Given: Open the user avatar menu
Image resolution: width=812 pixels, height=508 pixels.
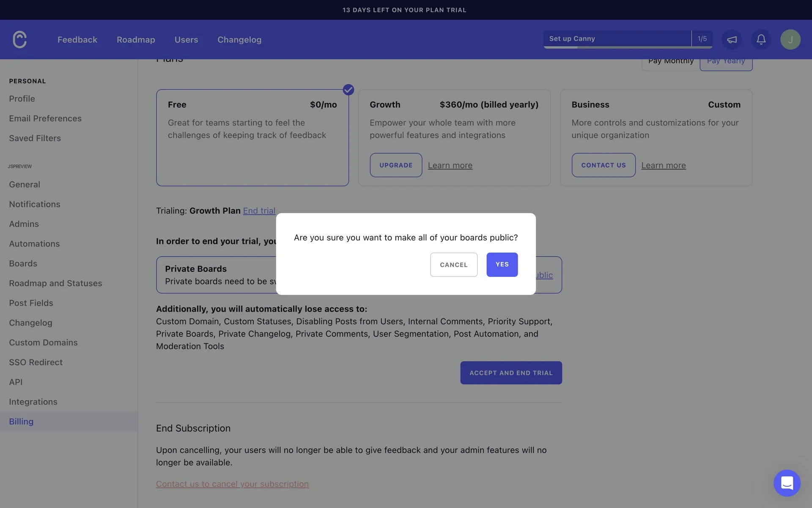Looking at the screenshot, I should (x=790, y=39).
